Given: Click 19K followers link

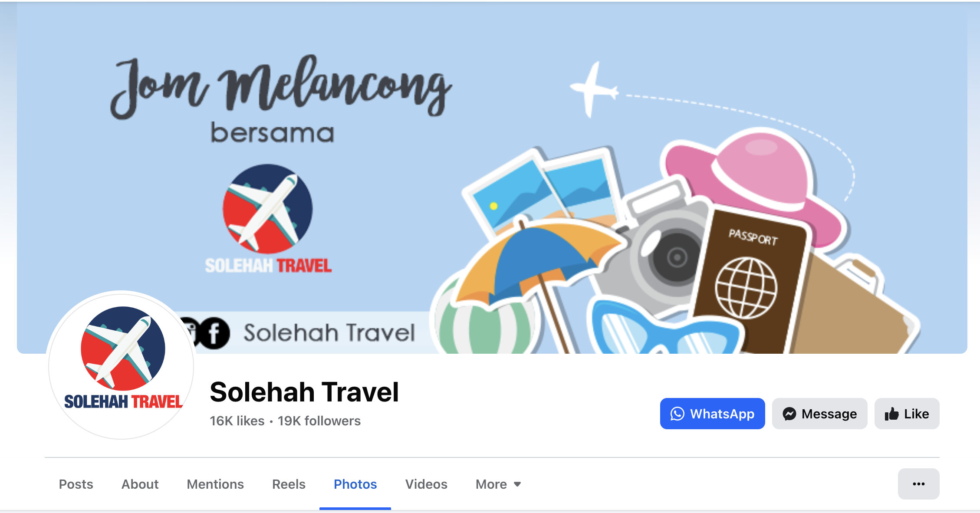Looking at the screenshot, I should click(x=319, y=421).
